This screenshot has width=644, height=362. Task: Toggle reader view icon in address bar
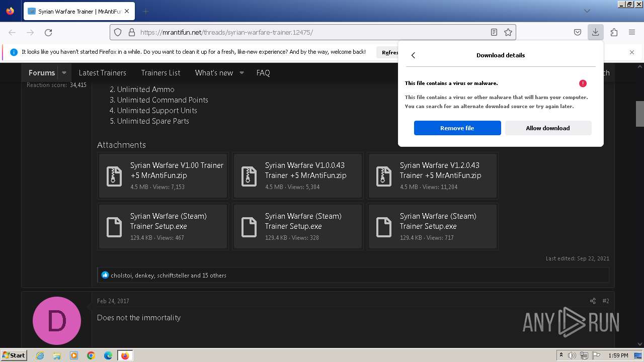click(494, 32)
